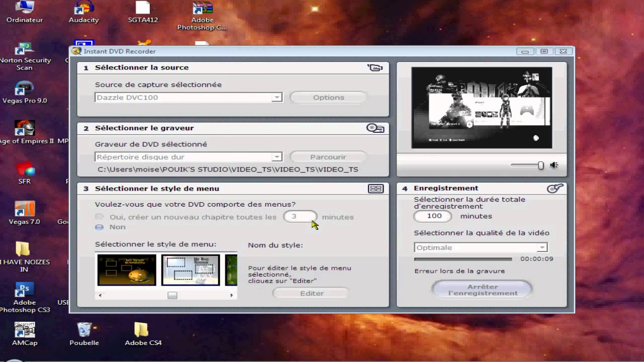Select Oui, créer un nouveau chapitre option
Viewport: 644px width, 362px height.
100,217
